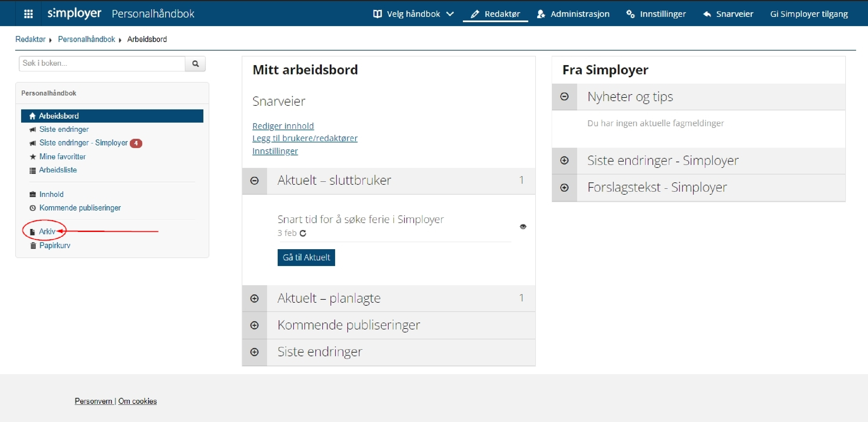Click the Søk i boken search field
The width and height of the screenshot is (868, 422).
[x=102, y=63]
